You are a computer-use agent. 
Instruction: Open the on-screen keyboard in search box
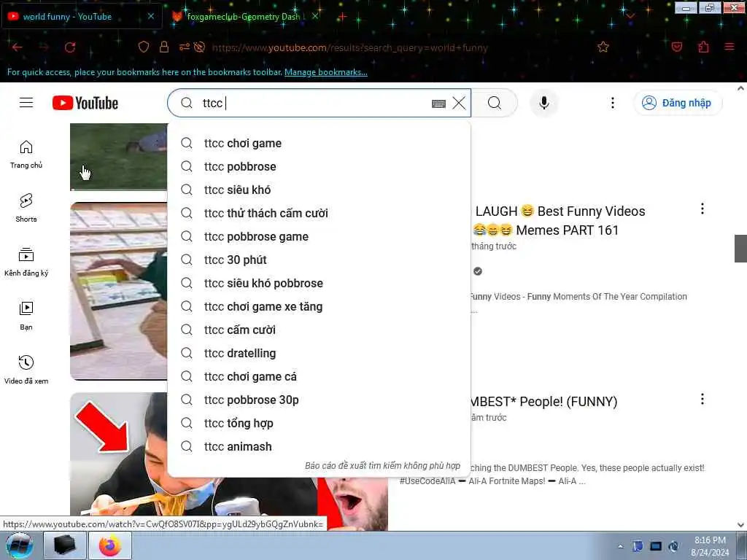pos(438,104)
